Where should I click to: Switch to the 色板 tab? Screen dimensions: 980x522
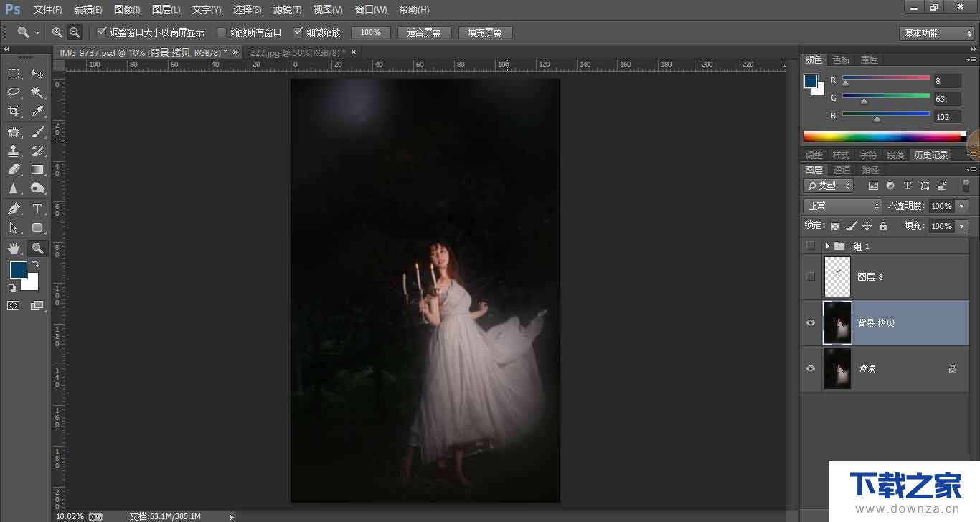click(841, 60)
